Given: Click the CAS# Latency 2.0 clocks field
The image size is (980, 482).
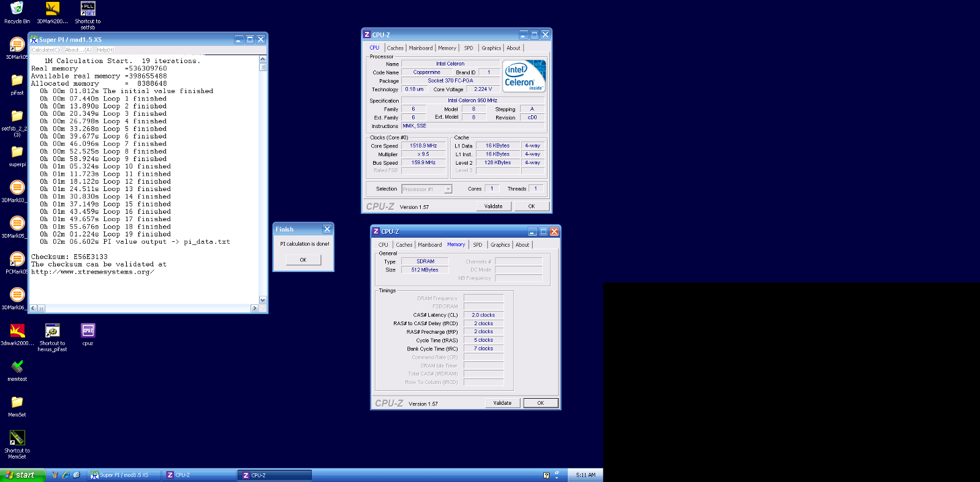Looking at the screenshot, I should pos(484,315).
